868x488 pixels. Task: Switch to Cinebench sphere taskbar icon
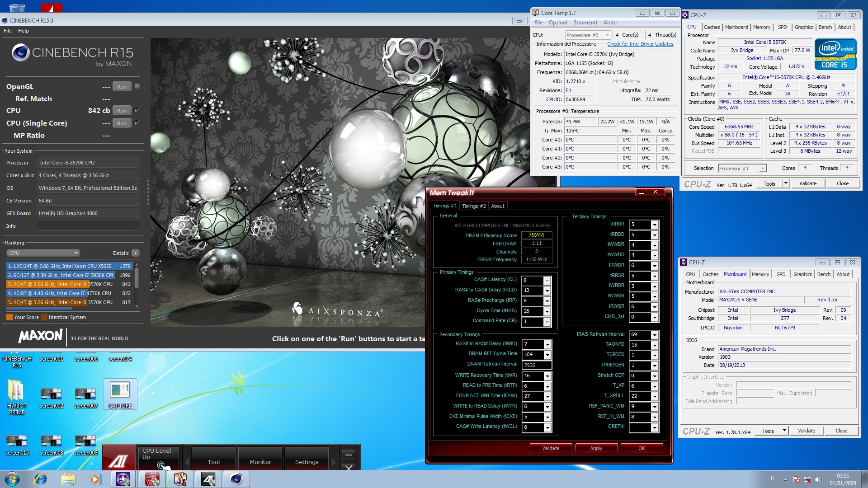pyautogui.click(x=236, y=479)
